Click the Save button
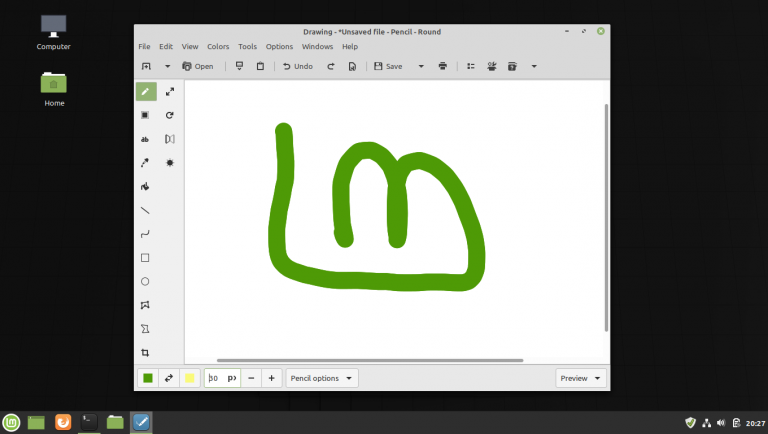This screenshot has height=434, width=768. (x=388, y=66)
